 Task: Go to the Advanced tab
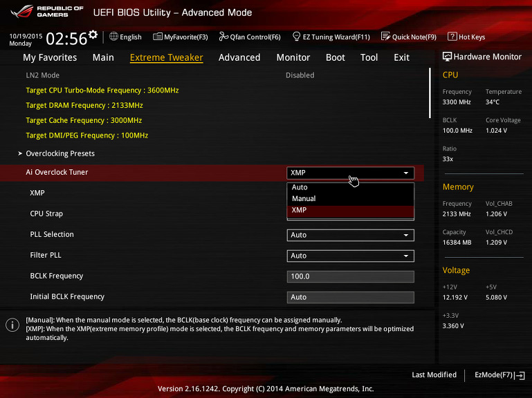(239, 57)
